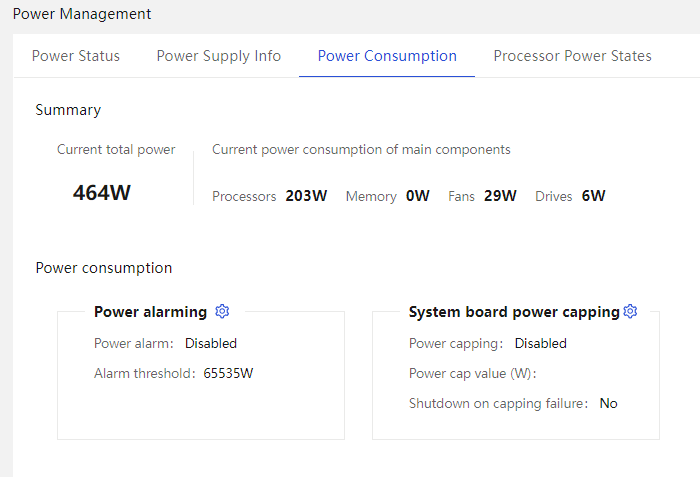Go to Processor Power States tab
This screenshot has width=700, height=477.
pos(572,56)
